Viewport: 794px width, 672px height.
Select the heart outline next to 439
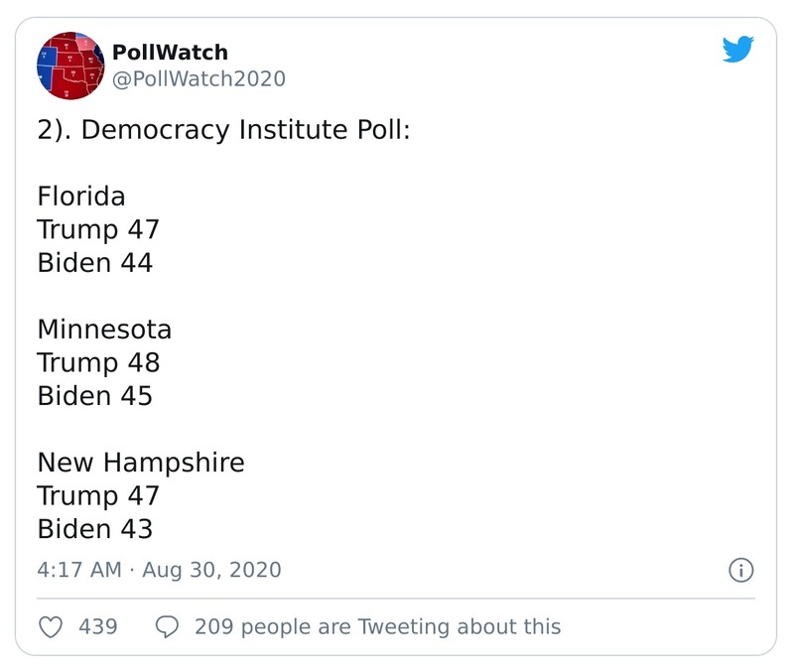tap(51, 626)
